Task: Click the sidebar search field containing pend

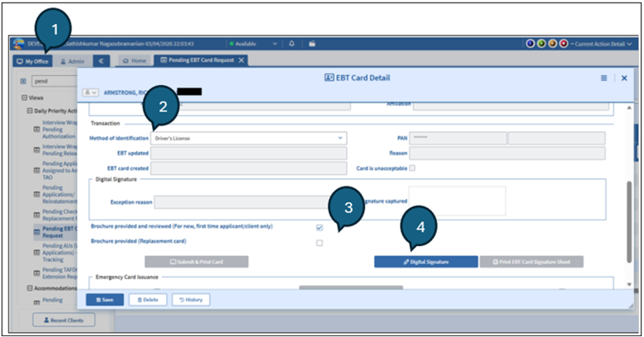Action: (x=54, y=81)
